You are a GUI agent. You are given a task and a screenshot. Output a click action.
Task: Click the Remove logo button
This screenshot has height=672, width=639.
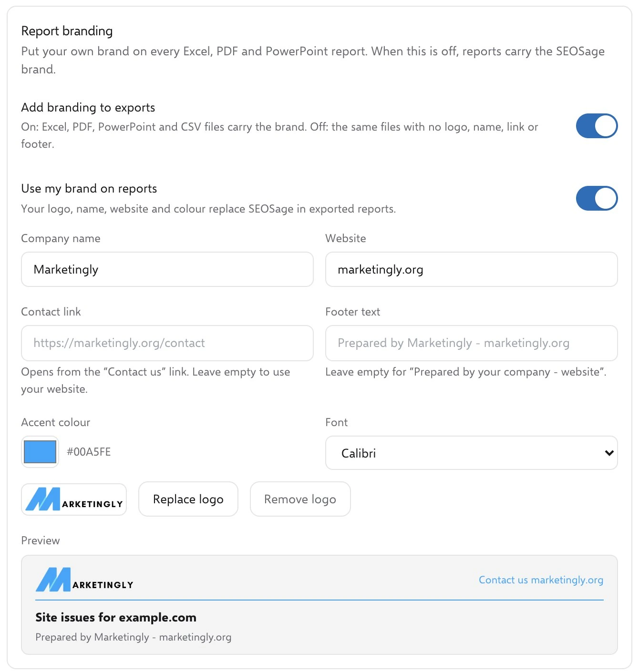[300, 499]
